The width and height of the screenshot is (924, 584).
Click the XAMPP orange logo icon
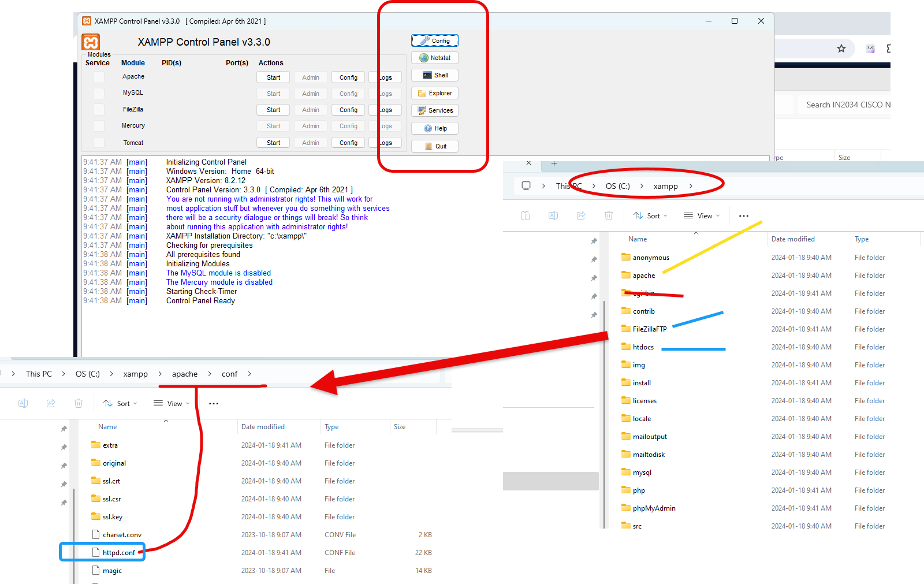click(91, 42)
